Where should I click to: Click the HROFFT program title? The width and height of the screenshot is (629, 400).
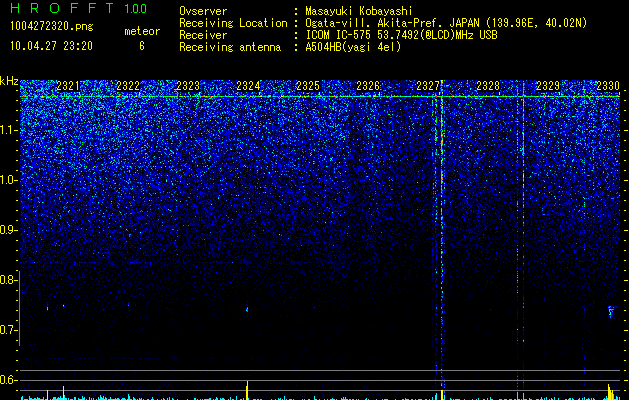point(62,8)
